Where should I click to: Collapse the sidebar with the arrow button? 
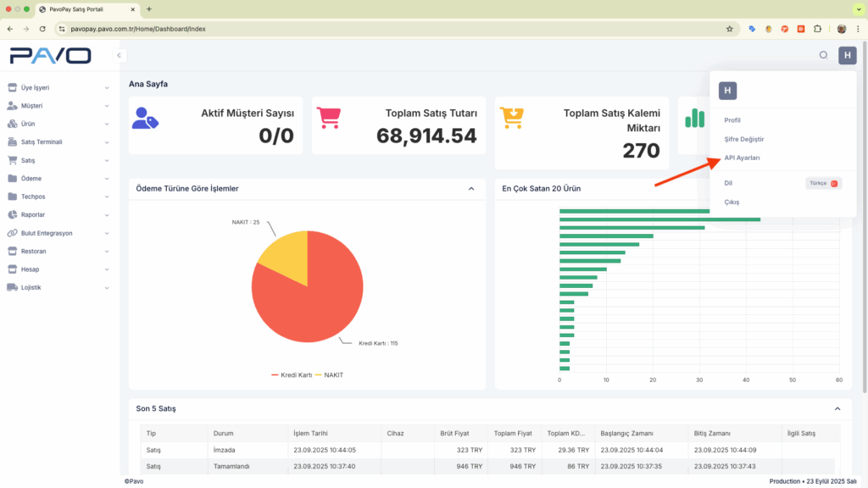click(x=120, y=56)
